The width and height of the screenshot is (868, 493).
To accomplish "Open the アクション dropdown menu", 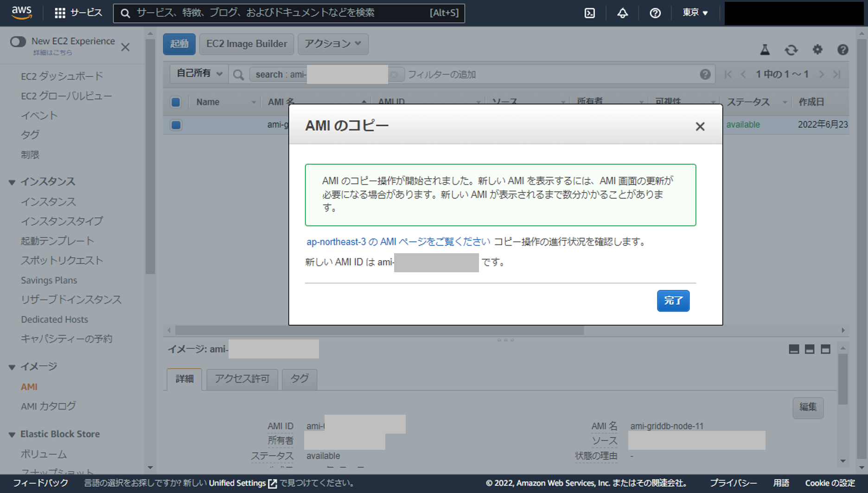I will [333, 44].
